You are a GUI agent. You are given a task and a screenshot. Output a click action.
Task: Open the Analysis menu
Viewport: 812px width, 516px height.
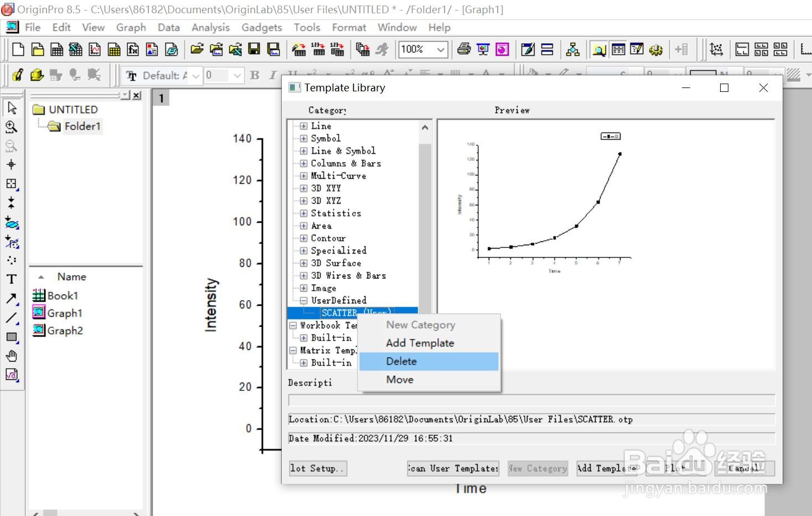click(x=210, y=28)
